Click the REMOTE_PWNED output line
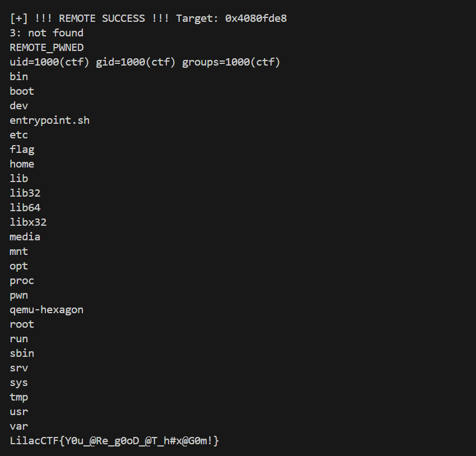Viewport: 476px width, 456px height. [46, 48]
